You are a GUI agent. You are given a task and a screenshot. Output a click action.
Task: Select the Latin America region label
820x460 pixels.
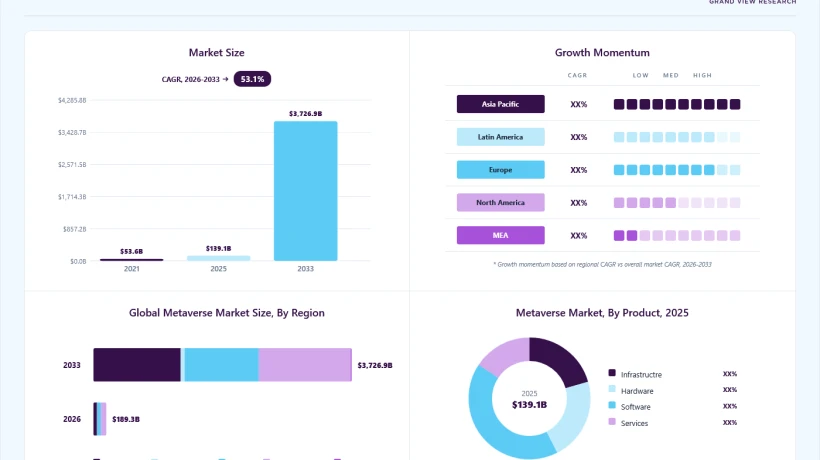coord(500,137)
